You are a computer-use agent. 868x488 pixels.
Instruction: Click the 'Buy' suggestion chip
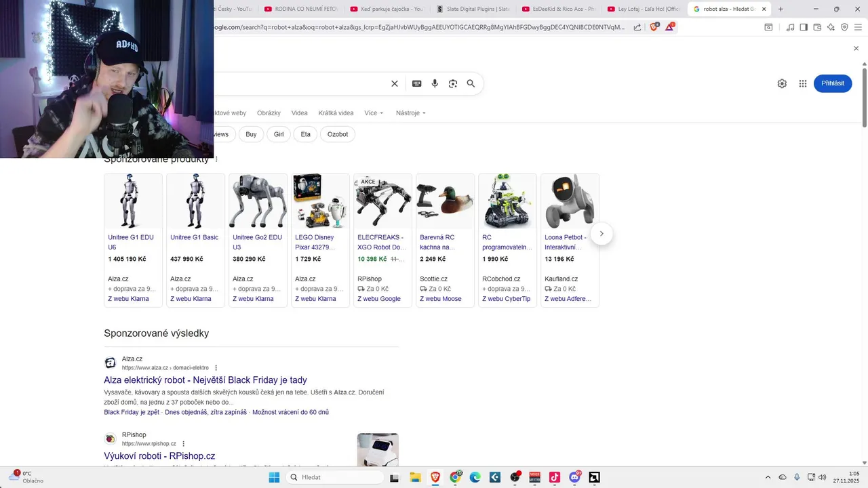click(x=251, y=134)
